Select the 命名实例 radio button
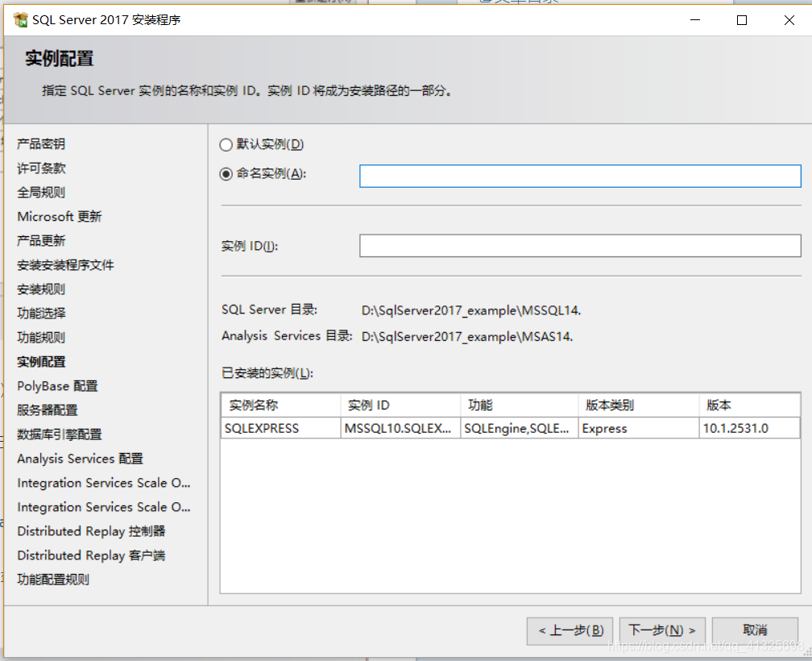812x661 pixels. click(226, 174)
